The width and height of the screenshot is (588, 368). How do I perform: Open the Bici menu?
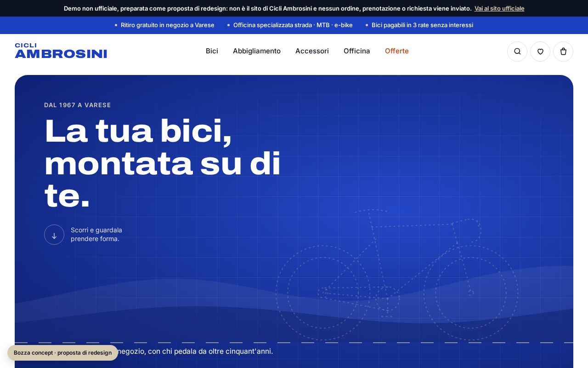pyautogui.click(x=212, y=51)
